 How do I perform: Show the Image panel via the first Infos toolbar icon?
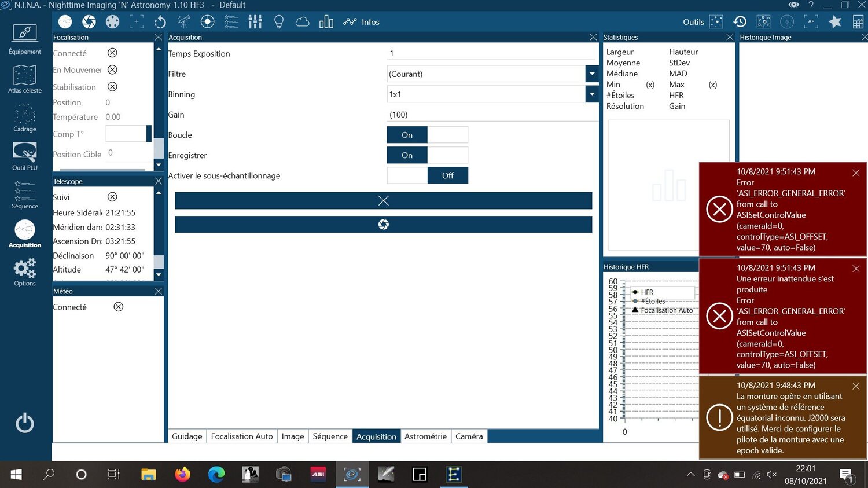[x=65, y=22]
